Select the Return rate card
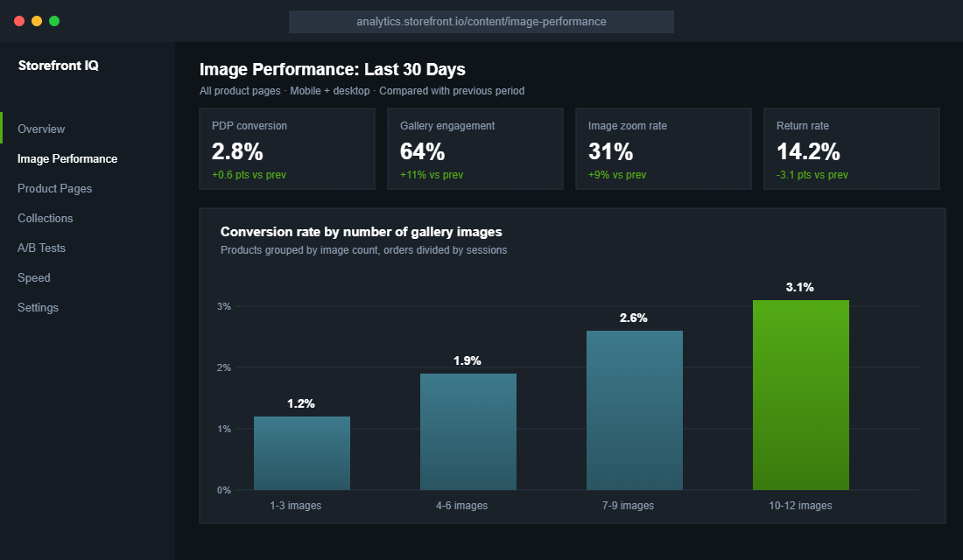 point(851,149)
